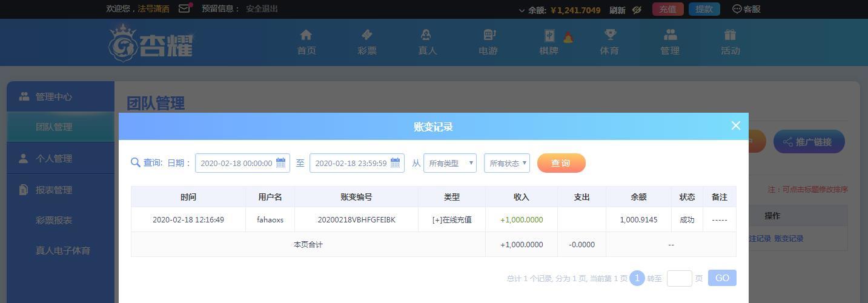
Task: Click the 用户名 column header
Action: 270,197
